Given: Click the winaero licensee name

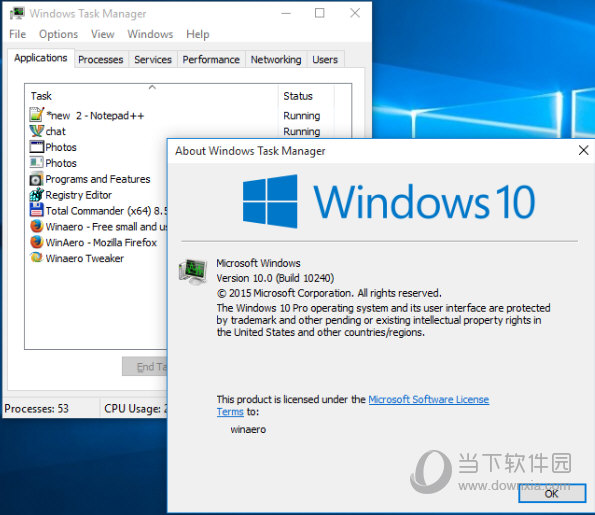Looking at the screenshot, I should pyautogui.click(x=248, y=430).
